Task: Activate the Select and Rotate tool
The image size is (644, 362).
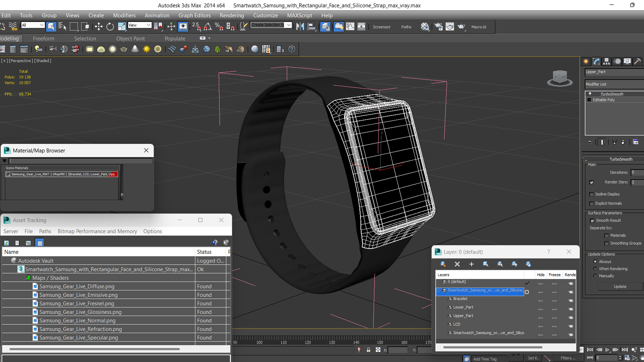Action: [x=110, y=26]
